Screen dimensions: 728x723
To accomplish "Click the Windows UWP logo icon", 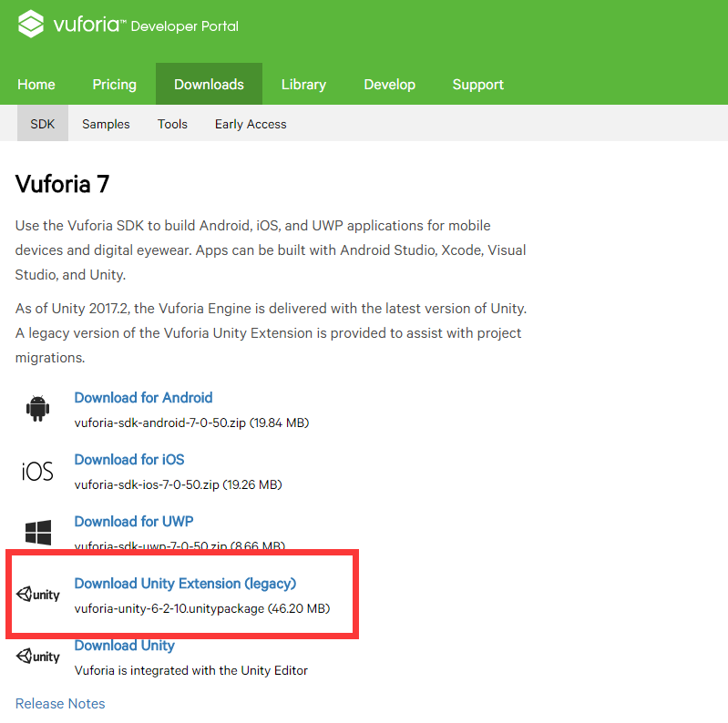I will (x=38, y=533).
